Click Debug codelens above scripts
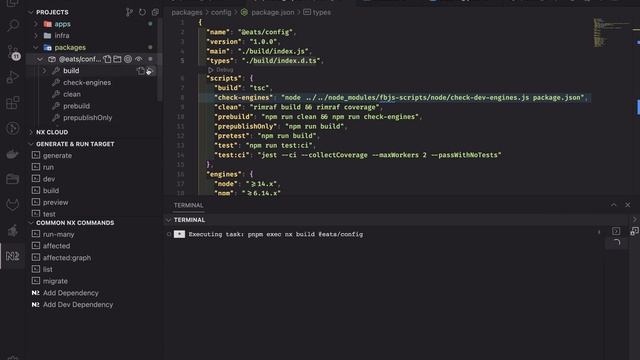This screenshot has height=360, width=640. pyautogui.click(x=221, y=70)
